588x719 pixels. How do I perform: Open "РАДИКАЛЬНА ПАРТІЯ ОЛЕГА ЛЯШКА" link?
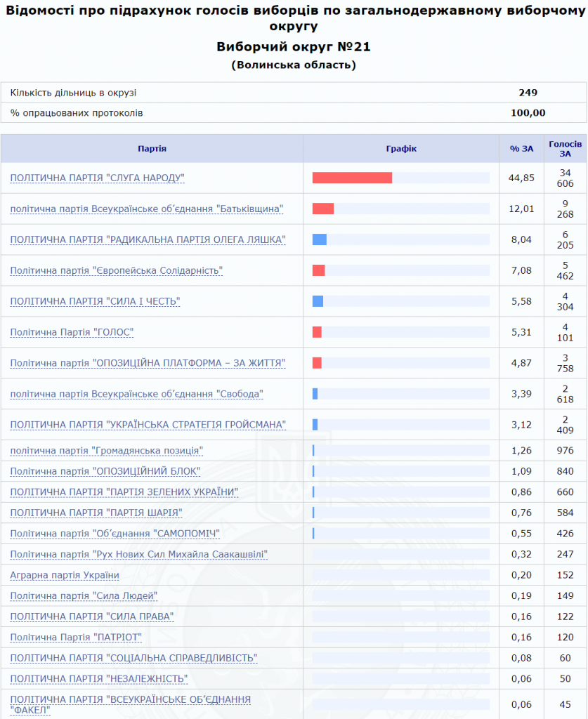(x=148, y=240)
